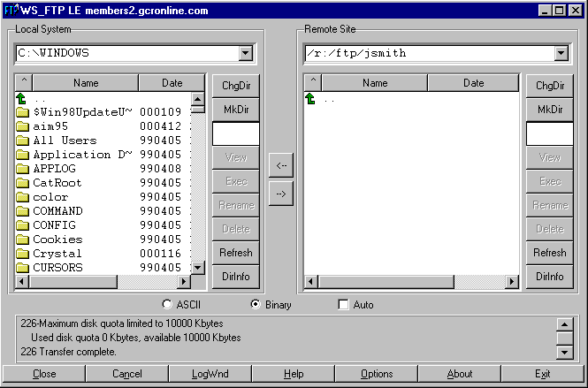Click local file mask input field
Viewport: 588px width, 388px height.
click(x=236, y=133)
